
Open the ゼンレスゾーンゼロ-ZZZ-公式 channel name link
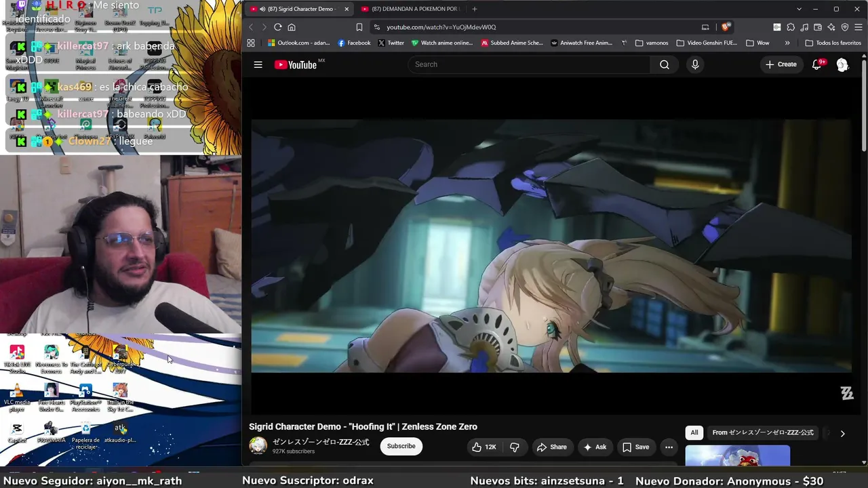coord(321,442)
